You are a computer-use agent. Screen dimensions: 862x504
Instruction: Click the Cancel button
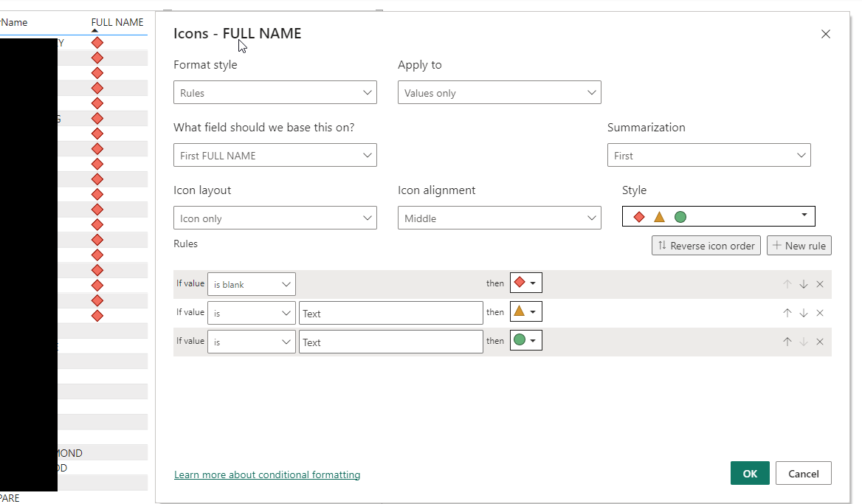point(803,473)
